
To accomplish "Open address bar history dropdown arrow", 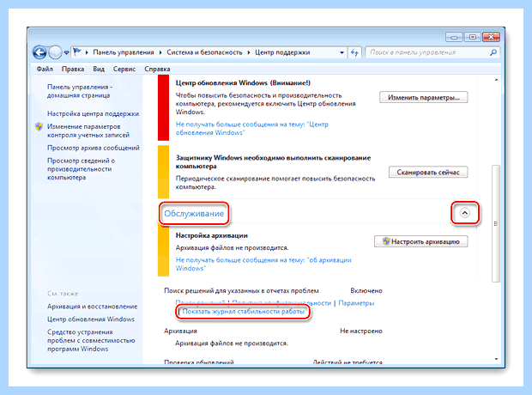I will coord(342,52).
